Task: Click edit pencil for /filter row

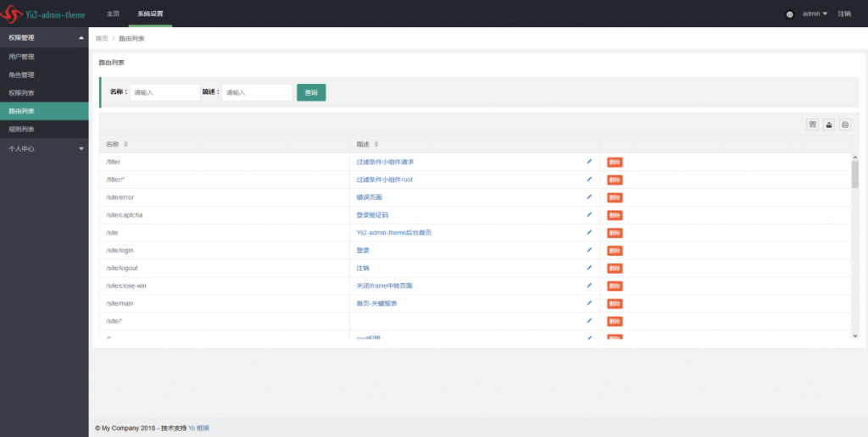Action: (x=589, y=162)
